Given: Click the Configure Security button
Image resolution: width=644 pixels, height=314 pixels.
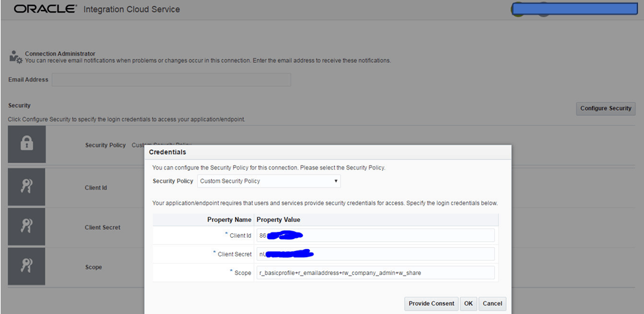Looking at the screenshot, I should click(x=606, y=109).
